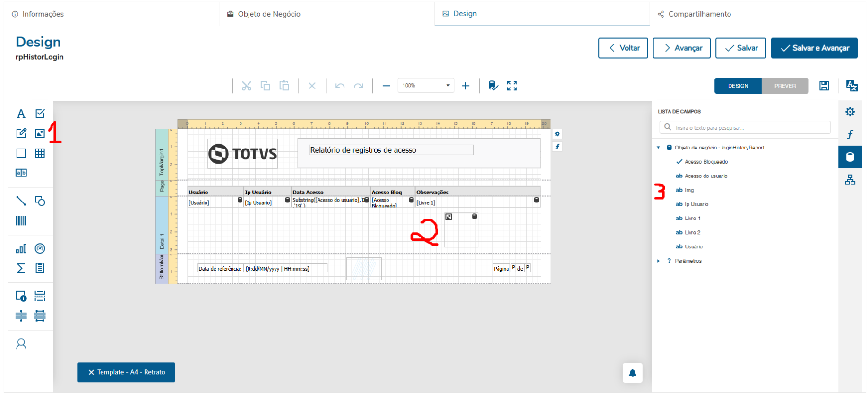This screenshot has width=868, height=395.
Task: Zoom in with the plus button
Action: pos(465,86)
